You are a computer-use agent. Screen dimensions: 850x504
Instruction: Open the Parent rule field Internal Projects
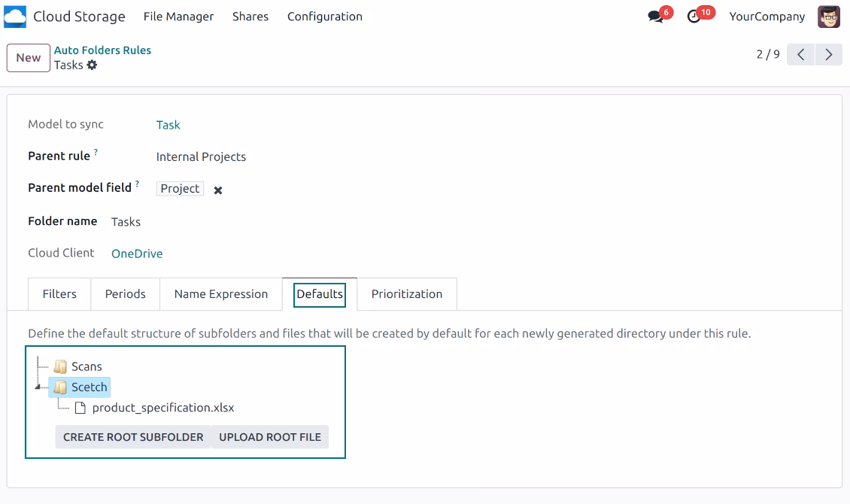[x=201, y=156]
